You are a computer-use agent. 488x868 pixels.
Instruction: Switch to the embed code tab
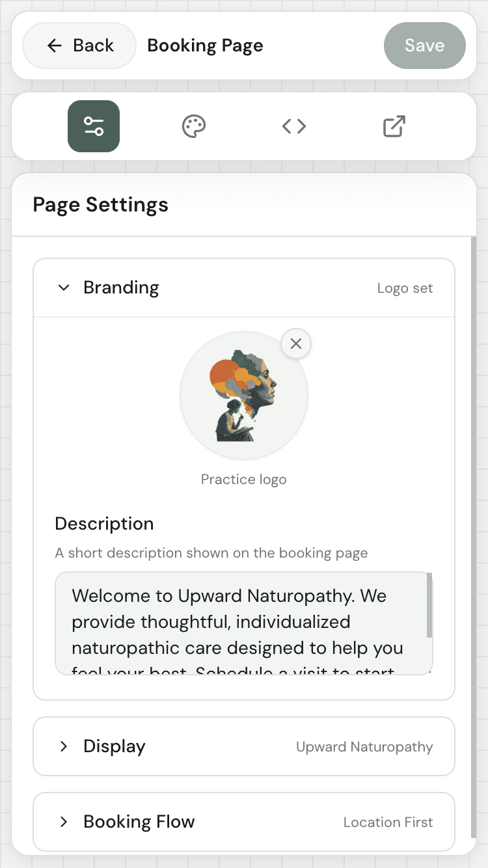point(293,126)
